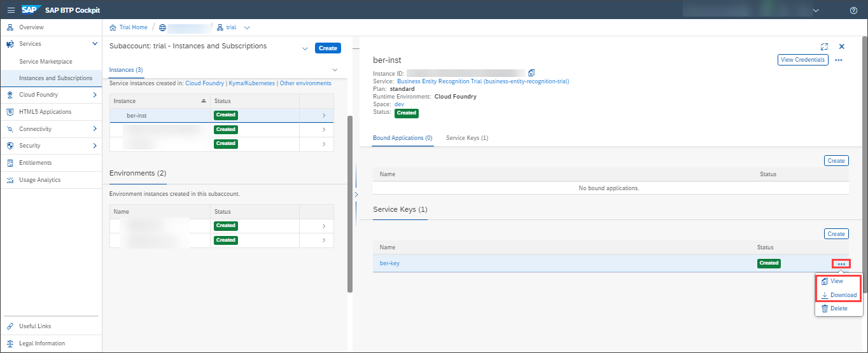Copy the Instance ID

pyautogui.click(x=531, y=73)
